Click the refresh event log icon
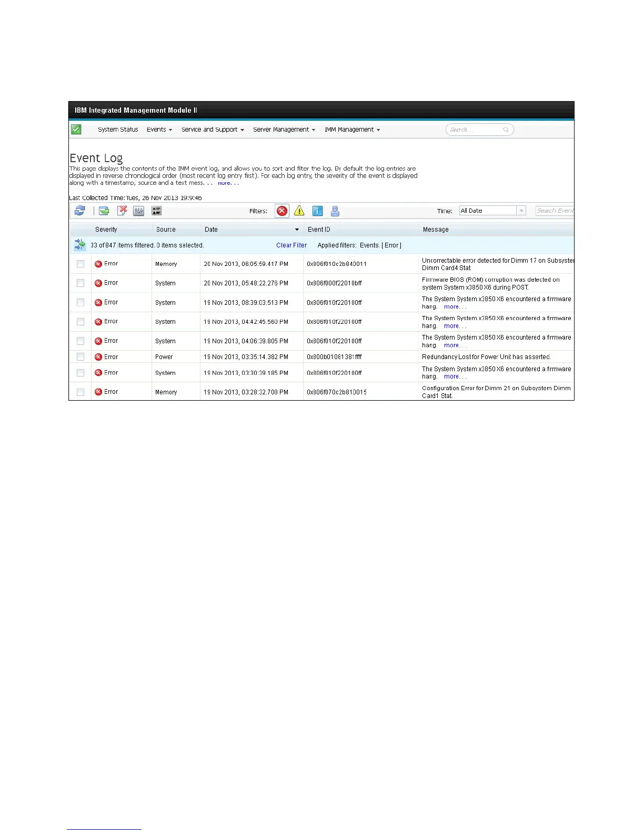644x834 pixels. (79, 211)
